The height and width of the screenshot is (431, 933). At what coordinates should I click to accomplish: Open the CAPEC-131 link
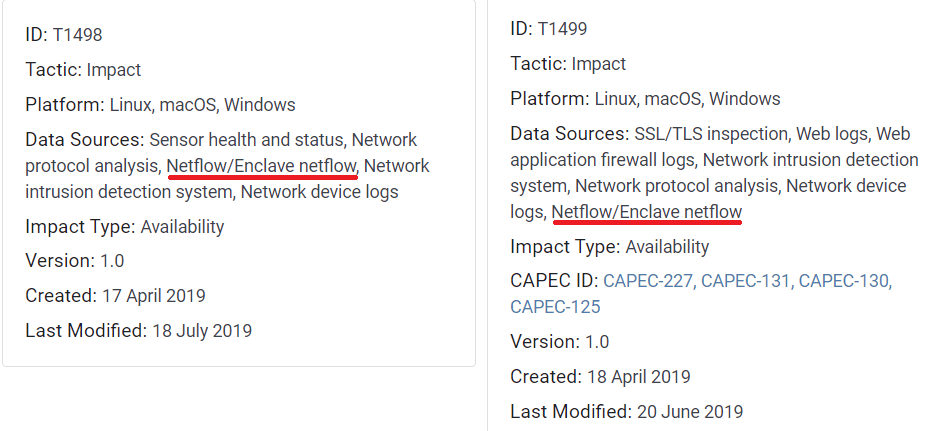[746, 281]
